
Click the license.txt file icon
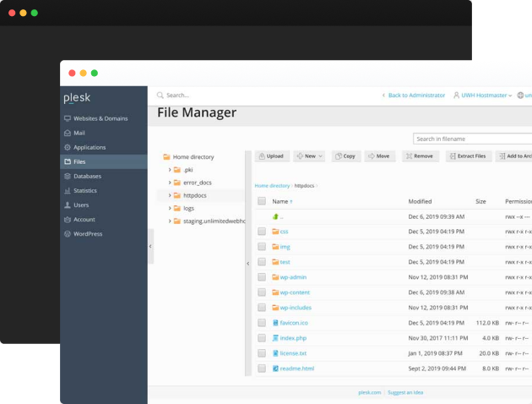pyautogui.click(x=275, y=353)
